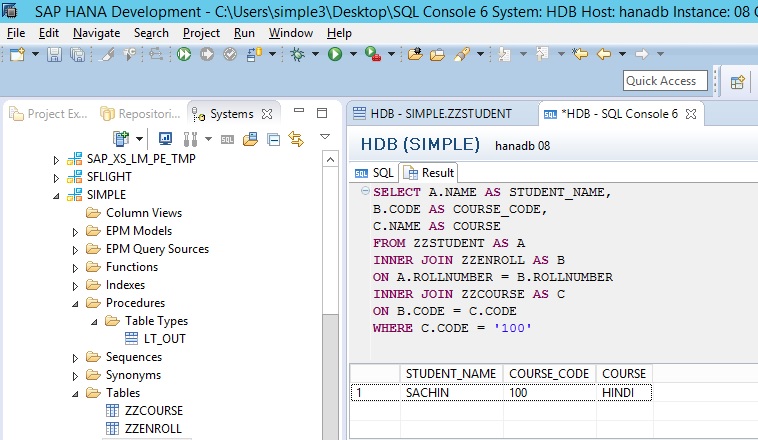Open the Edit menu

click(x=49, y=33)
